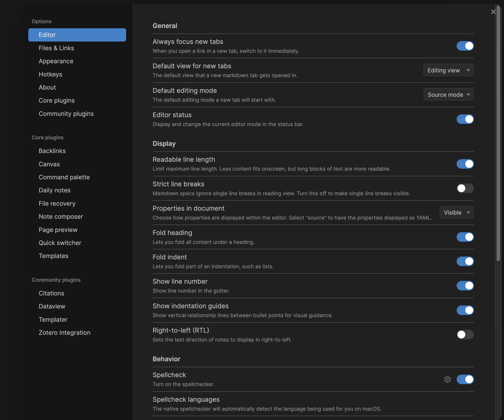Disable Readable line length switch
504x420 pixels.
coord(465,164)
